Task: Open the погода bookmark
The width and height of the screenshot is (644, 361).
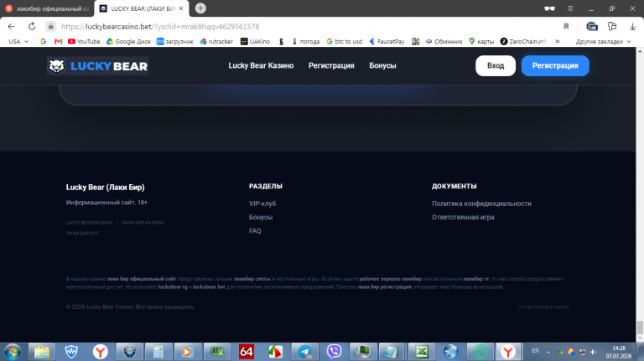Action: [x=305, y=41]
